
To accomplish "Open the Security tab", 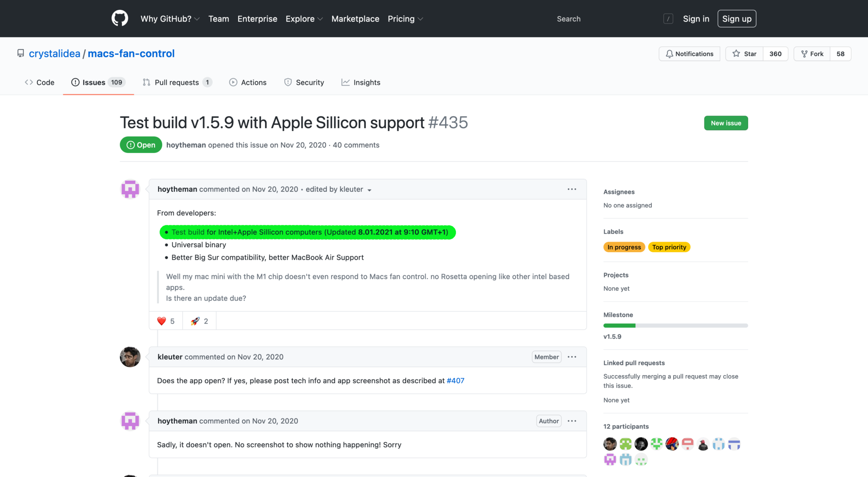I will click(304, 82).
